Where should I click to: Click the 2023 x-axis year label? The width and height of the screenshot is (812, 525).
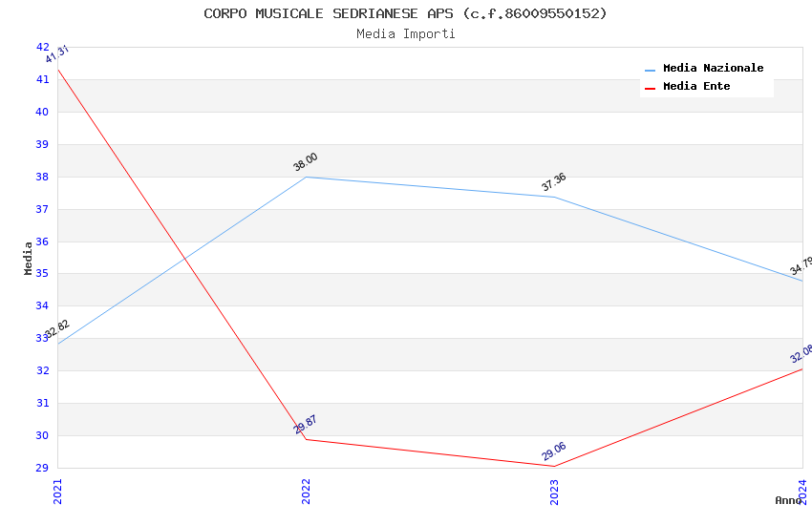(x=554, y=491)
